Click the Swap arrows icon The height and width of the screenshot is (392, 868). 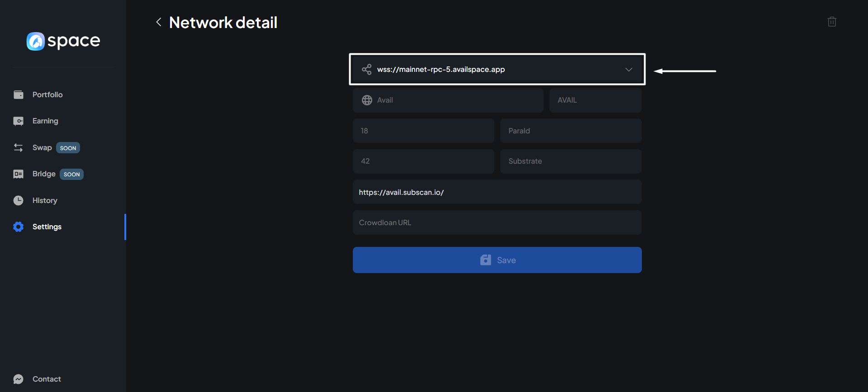tap(19, 148)
